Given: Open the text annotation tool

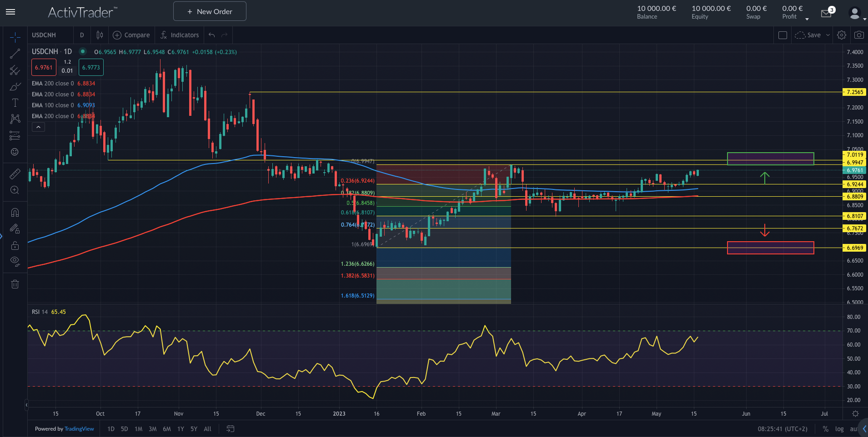Looking at the screenshot, I should pos(15,103).
